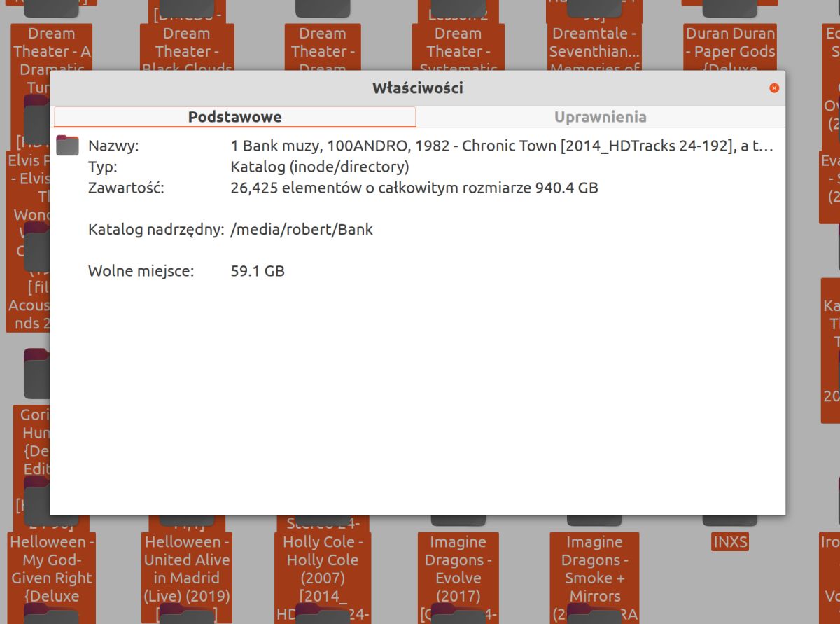Close the Właściwości dialog
Screen dimensions: 840x624
[x=774, y=88]
